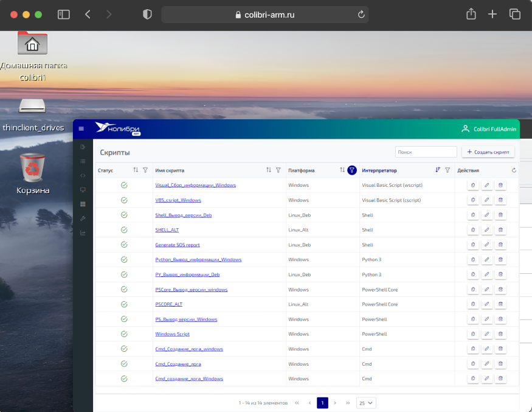Copy the PSCore_Вывод_версии_windows script
532x412 pixels.
coord(473,290)
